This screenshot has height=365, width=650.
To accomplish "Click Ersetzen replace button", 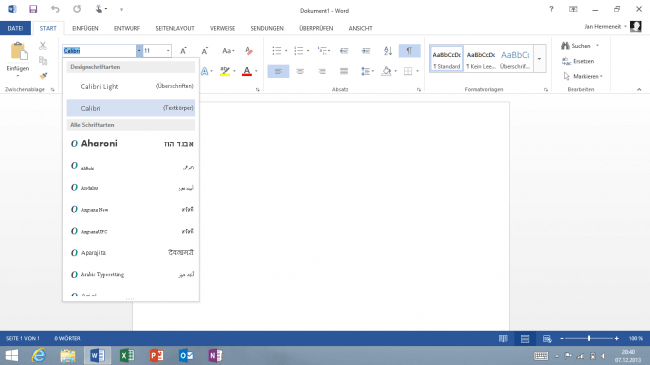I will click(578, 61).
